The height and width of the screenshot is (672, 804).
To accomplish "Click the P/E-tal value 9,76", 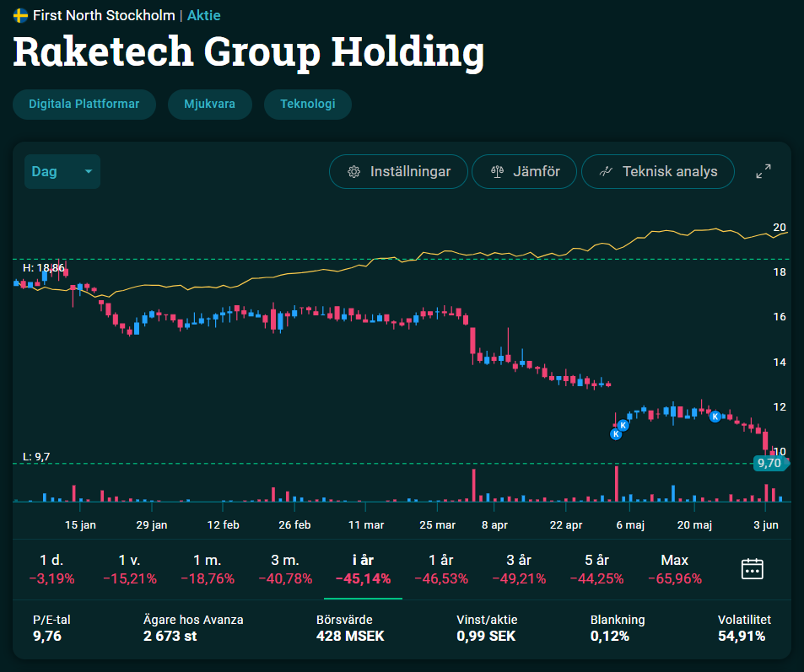I will point(47,636).
